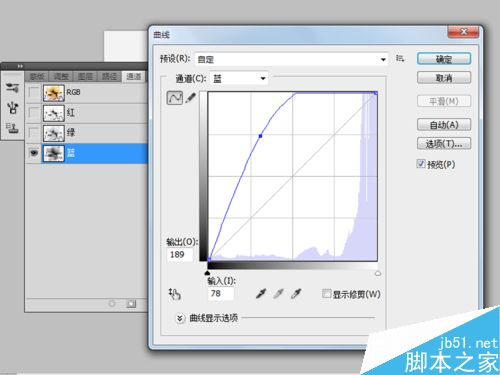
Task: Select the Blue channel thumbnail
Action: point(53,153)
